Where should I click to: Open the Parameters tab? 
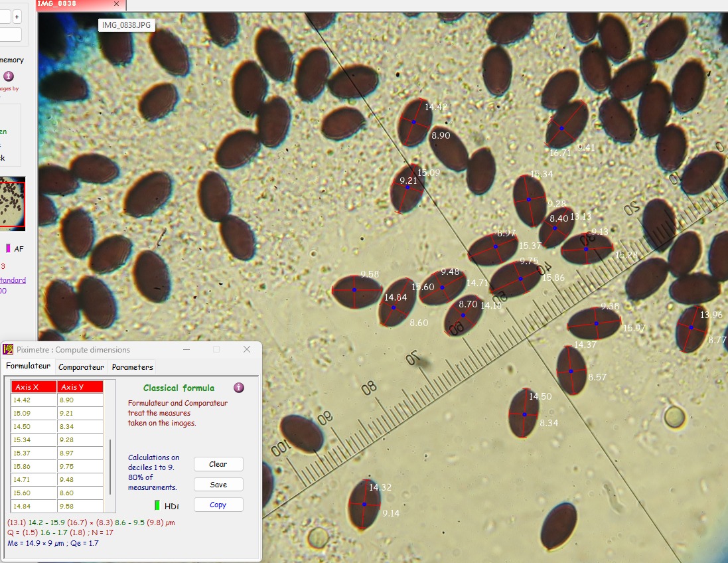(x=132, y=366)
